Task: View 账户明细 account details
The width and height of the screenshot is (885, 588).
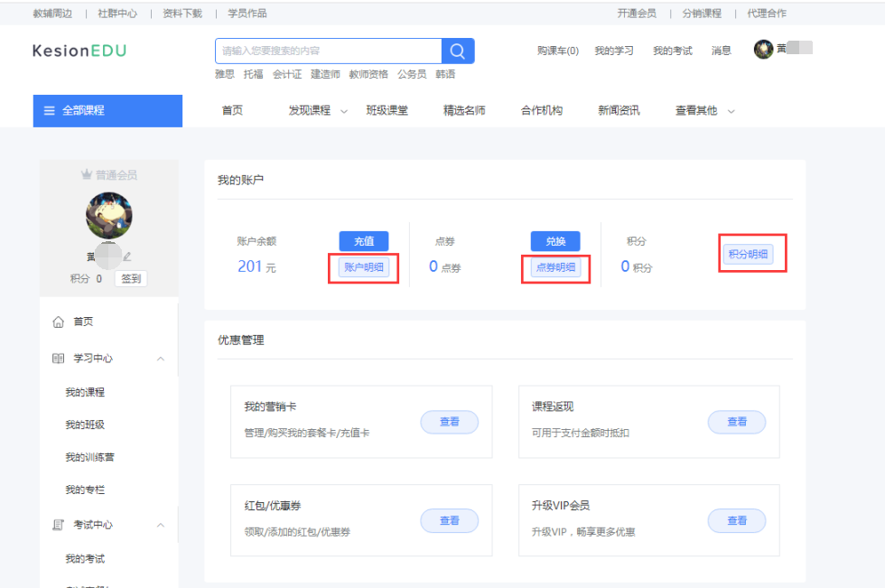Action: [364, 267]
